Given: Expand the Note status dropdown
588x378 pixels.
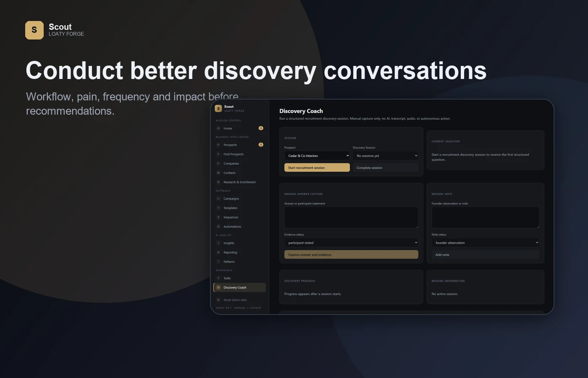Looking at the screenshot, I should tap(486, 243).
